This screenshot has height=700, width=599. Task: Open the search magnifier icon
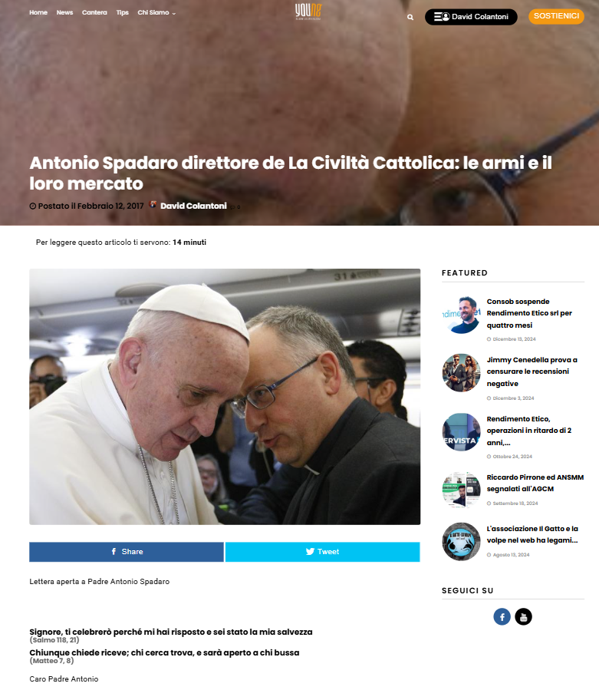tap(410, 18)
